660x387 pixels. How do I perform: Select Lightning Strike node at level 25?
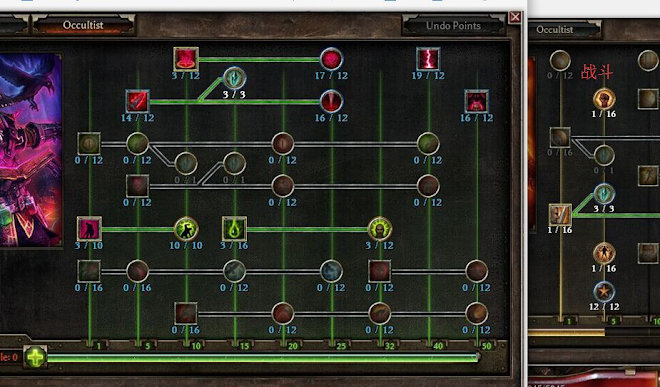click(331, 271)
